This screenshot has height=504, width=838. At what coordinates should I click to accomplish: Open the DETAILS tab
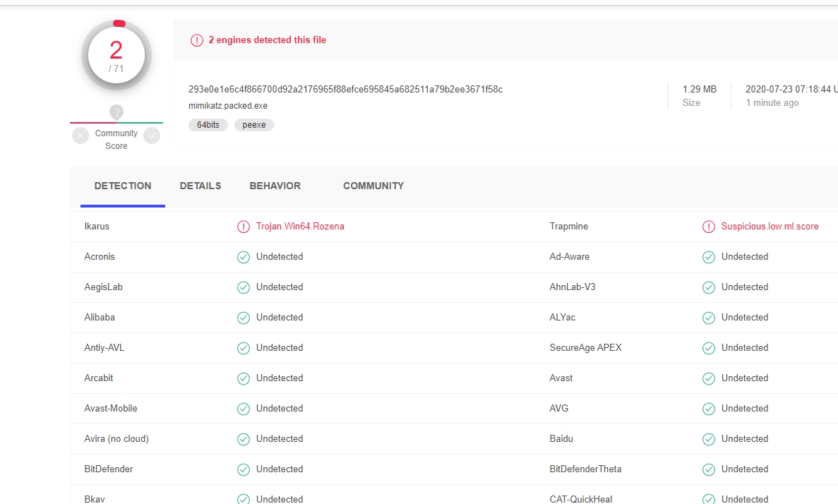click(200, 186)
